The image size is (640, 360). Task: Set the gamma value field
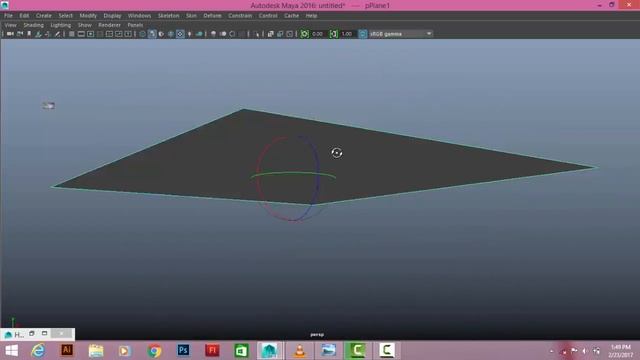(347, 34)
